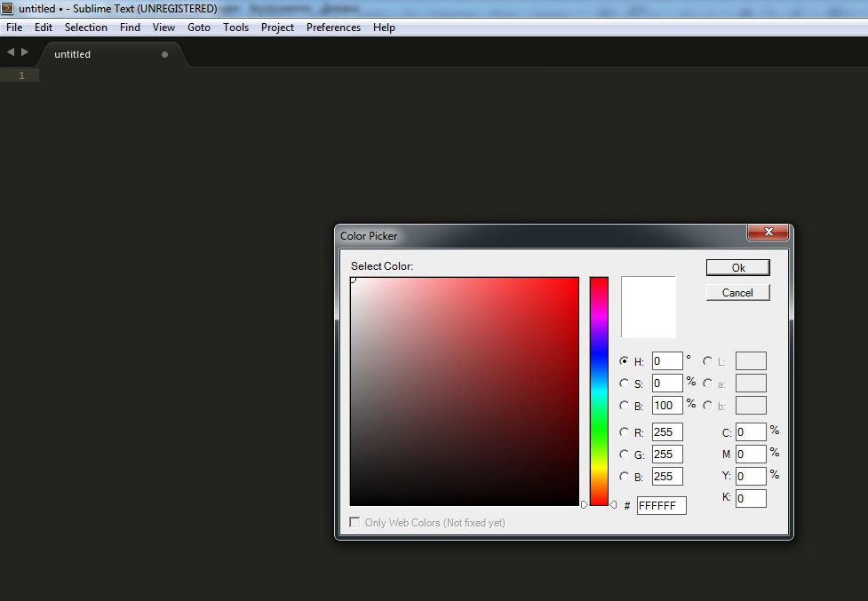Open the Preferences menu
The height and width of the screenshot is (601, 868).
pos(333,28)
